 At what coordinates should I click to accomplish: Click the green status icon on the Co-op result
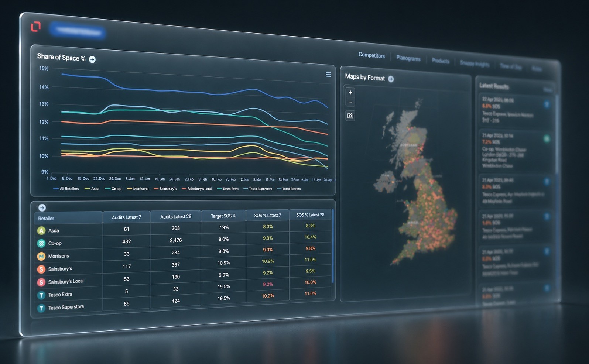point(547,139)
